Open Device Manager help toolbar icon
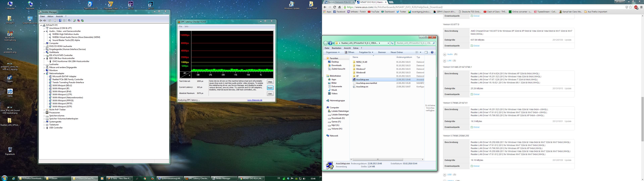 (60, 20)
